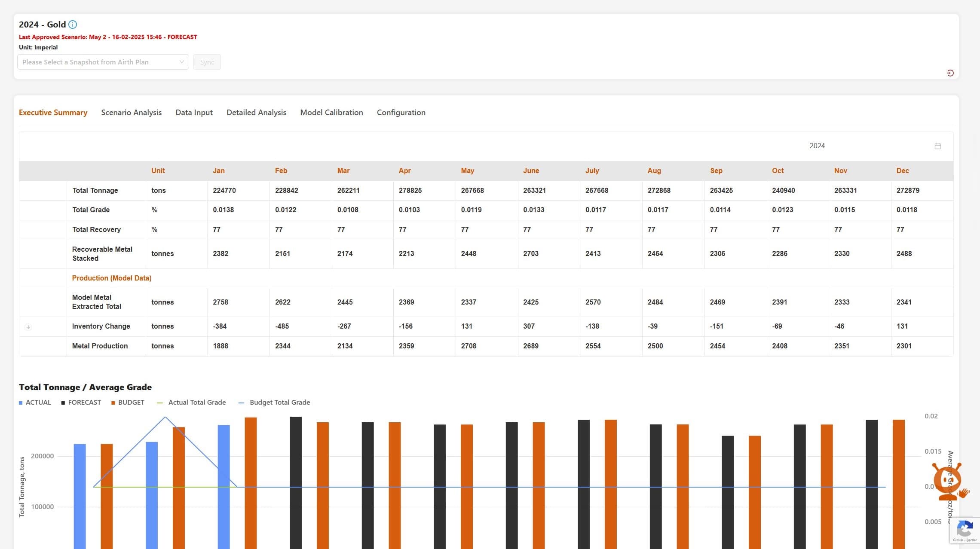Click the Apr Total Tonnage value 278825
Viewport: 980px width, 549px height.
click(x=410, y=191)
